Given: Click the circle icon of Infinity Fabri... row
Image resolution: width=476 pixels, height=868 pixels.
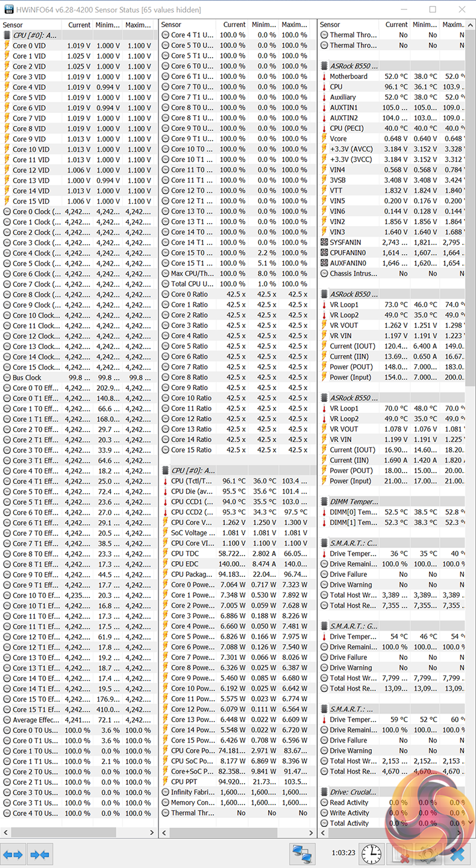Looking at the screenshot, I should click(165, 792).
